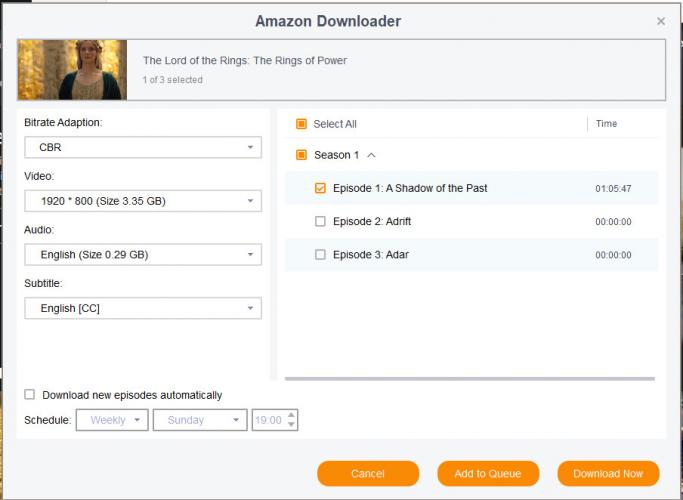Click the show title The Lord of the Rings
The image size is (683, 500).
tap(245, 60)
